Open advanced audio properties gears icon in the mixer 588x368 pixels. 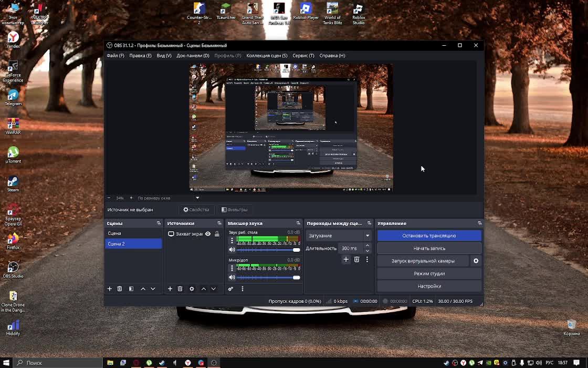(230, 289)
